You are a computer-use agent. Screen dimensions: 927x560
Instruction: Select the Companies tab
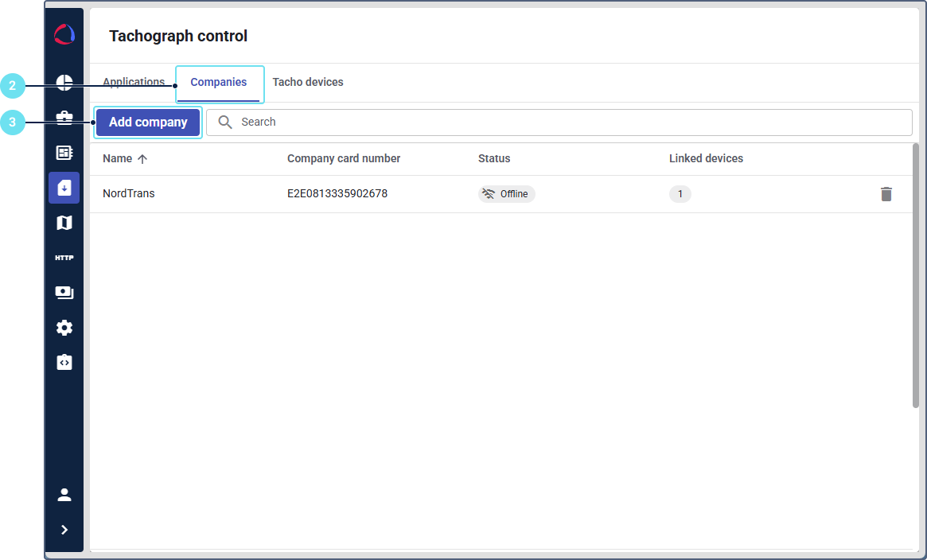(219, 83)
